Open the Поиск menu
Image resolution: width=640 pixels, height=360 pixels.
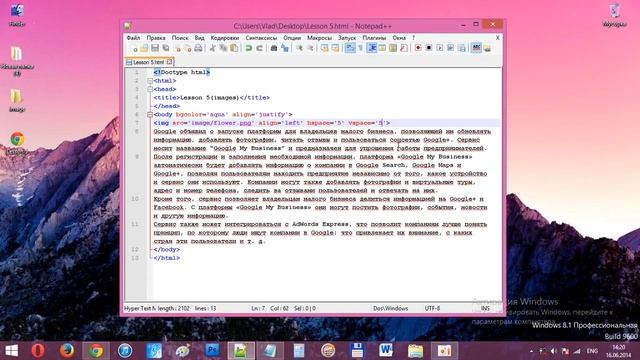(180, 38)
